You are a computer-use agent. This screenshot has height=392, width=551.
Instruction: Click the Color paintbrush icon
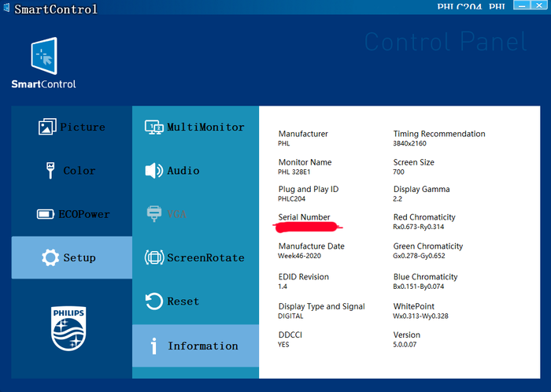pyautogui.click(x=50, y=171)
